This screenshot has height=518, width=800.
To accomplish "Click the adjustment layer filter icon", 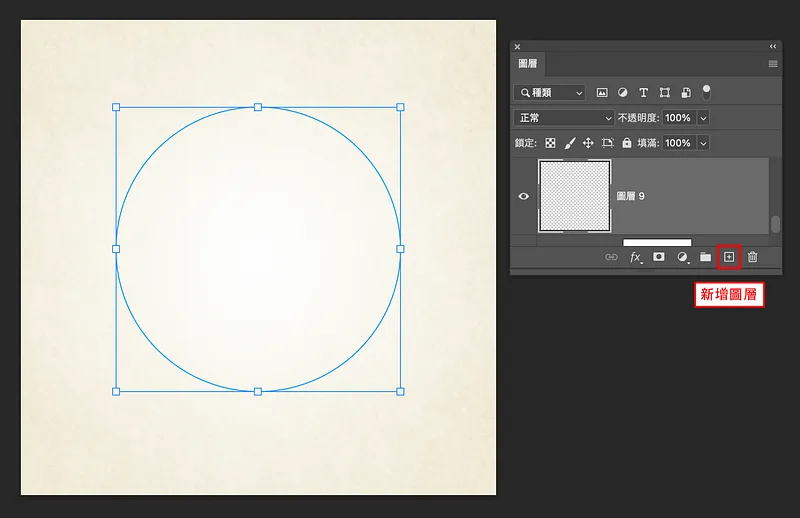I will click(x=622, y=92).
